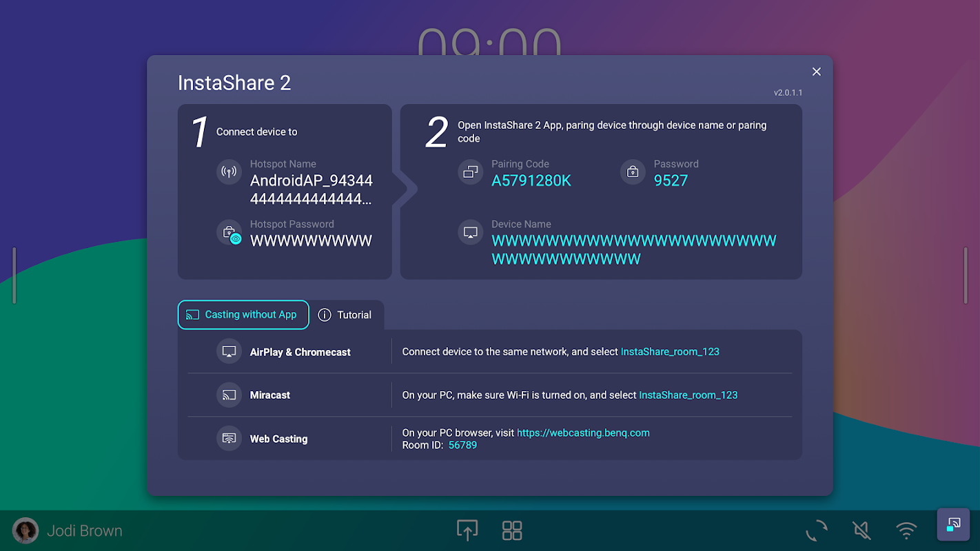This screenshot has width=980, height=551.
Task: Click the left edge side handle
Action: pyautogui.click(x=14, y=275)
